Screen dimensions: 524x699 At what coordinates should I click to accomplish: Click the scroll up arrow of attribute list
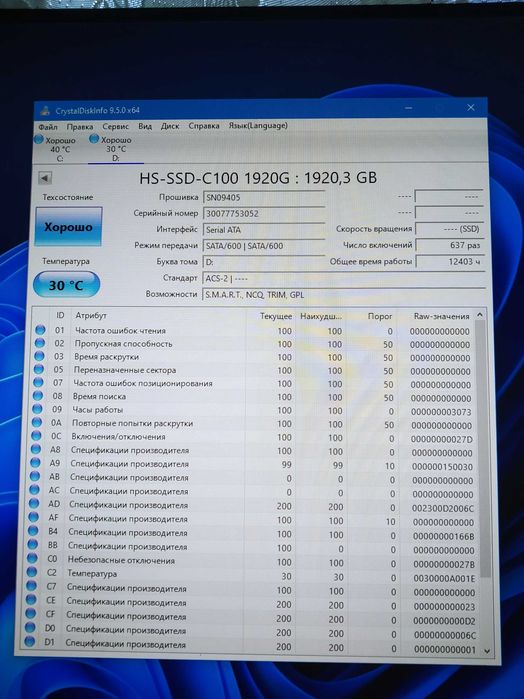tap(480, 315)
